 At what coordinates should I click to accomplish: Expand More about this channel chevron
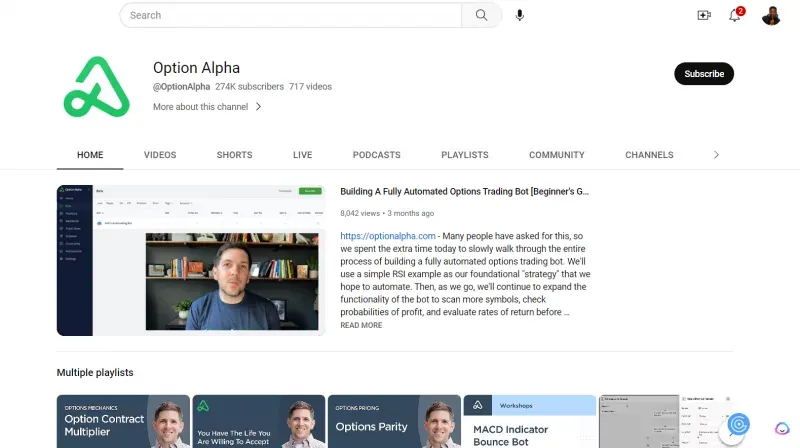259,107
